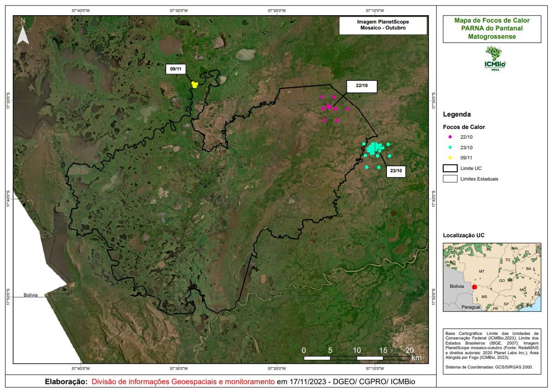Viewport: 552px width, 392px height.
Task: Select the magenta 22/10 legend dot
Action: tap(450, 137)
